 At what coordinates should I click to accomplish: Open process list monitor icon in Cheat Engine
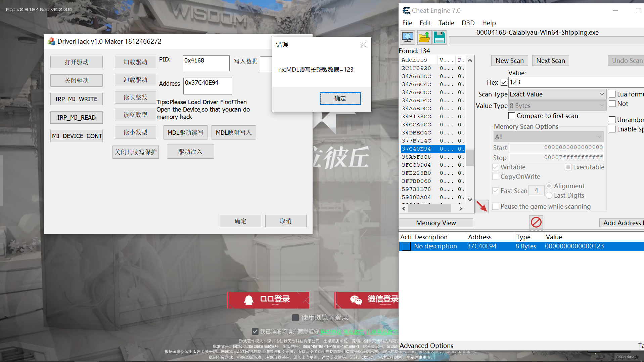[x=408, y=37]
